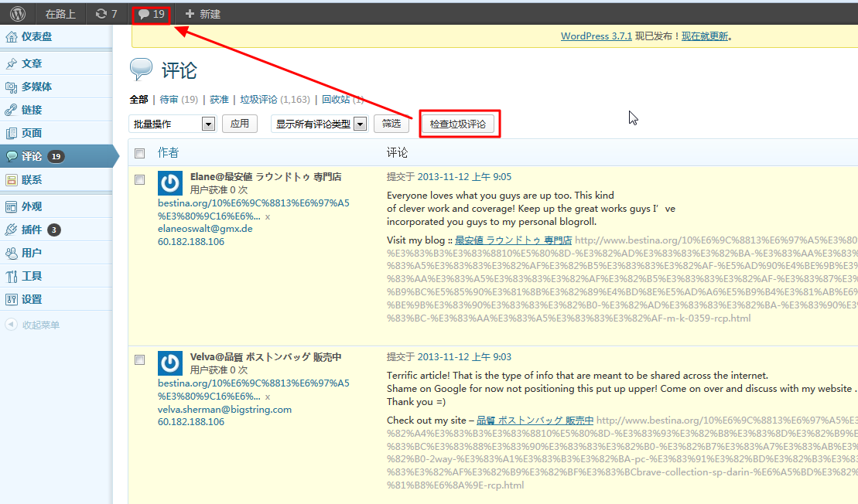Click Elane's bestina.org author URL
The width and height of the screenshot is (858, 504).
tap(253, 209)
